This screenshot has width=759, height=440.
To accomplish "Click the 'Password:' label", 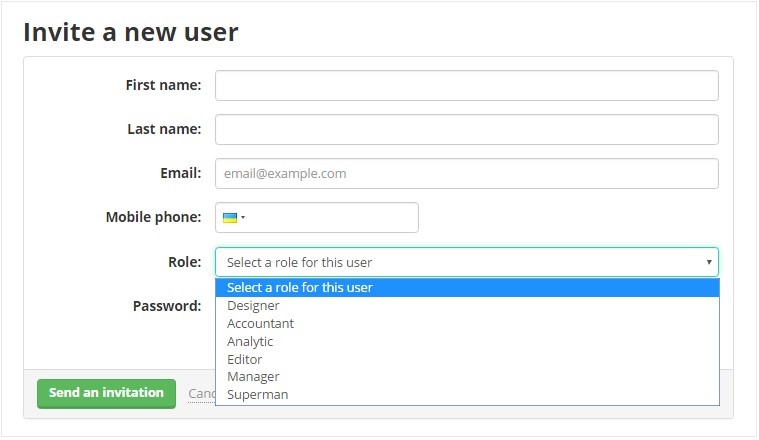I will 167,306.
